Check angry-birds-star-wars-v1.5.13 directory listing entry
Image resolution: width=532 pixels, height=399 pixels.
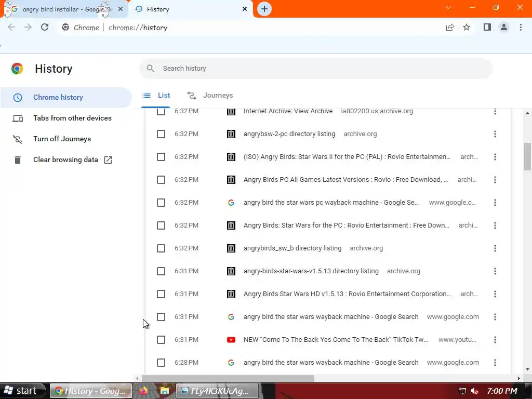161,271
